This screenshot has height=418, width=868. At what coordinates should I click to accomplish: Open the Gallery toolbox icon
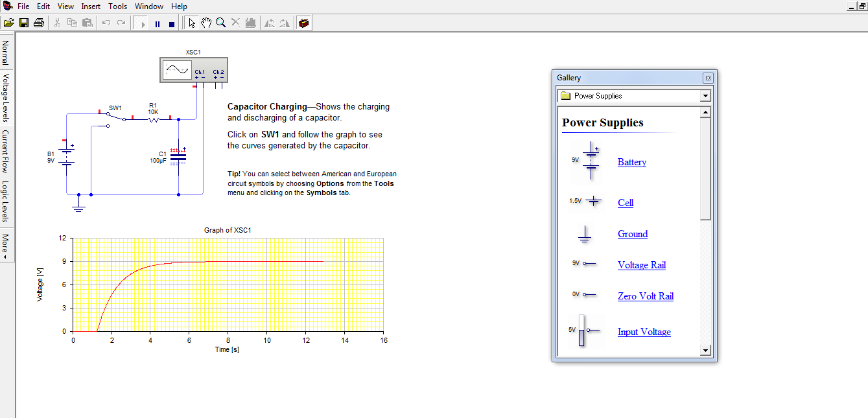303,23
